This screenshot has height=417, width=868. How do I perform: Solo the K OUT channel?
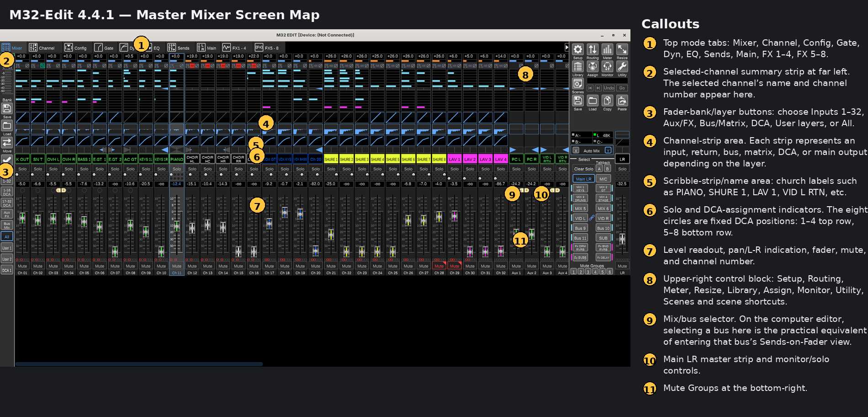[22, 169]
